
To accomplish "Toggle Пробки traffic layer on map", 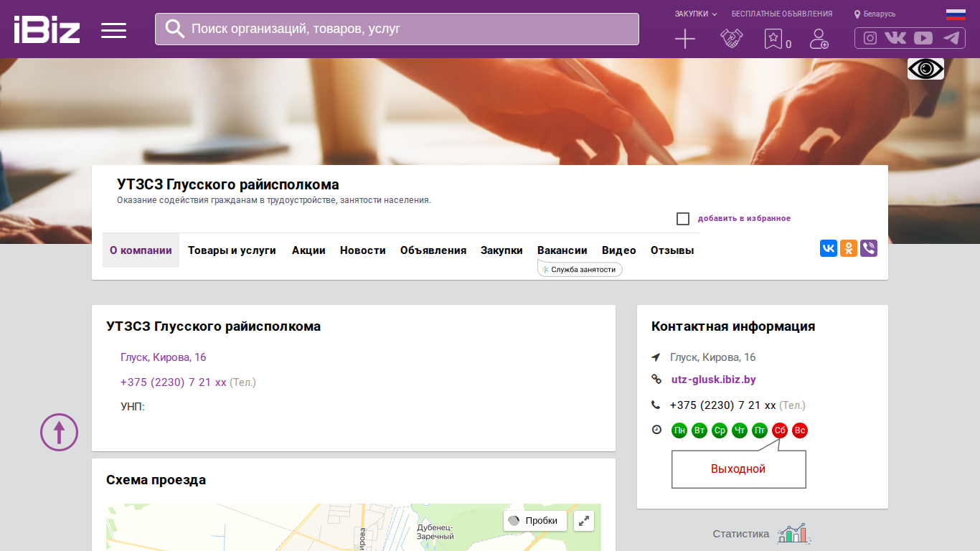I will 535,521.
